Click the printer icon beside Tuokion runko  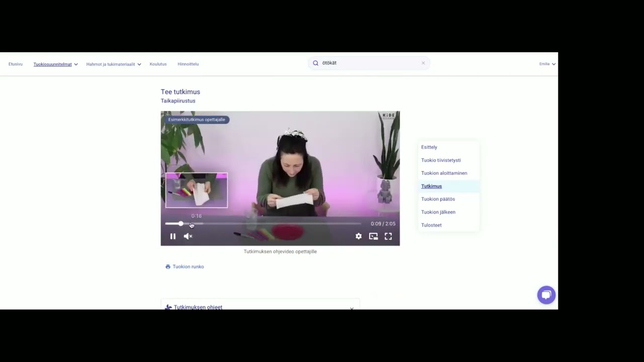click(168, 266)
